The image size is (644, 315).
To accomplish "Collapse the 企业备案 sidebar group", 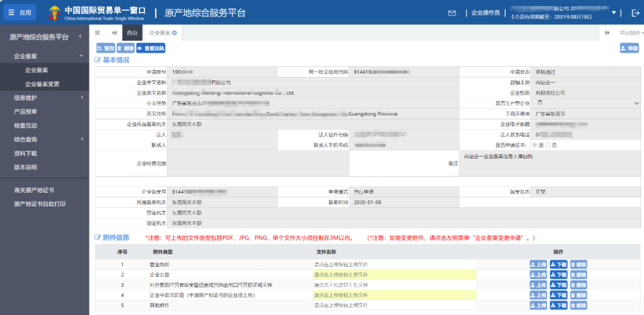I will coord(44,56).
